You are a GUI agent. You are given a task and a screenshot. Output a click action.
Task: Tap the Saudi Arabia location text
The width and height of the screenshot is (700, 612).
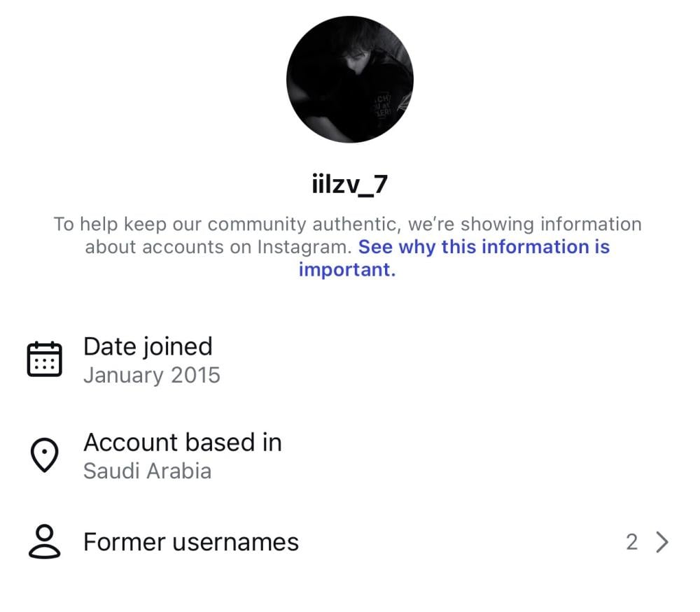click(x=147, y=471)
